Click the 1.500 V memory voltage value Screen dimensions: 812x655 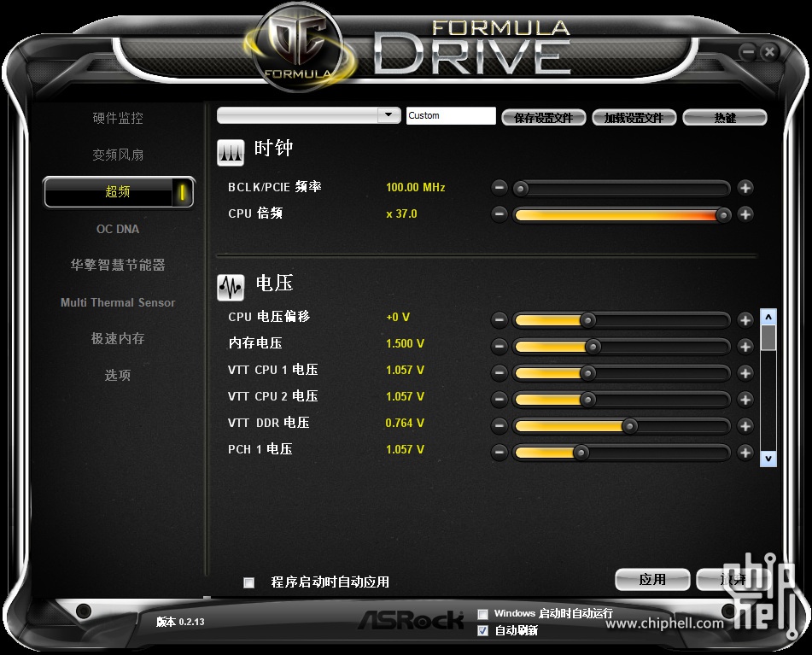tap(405, 344)
